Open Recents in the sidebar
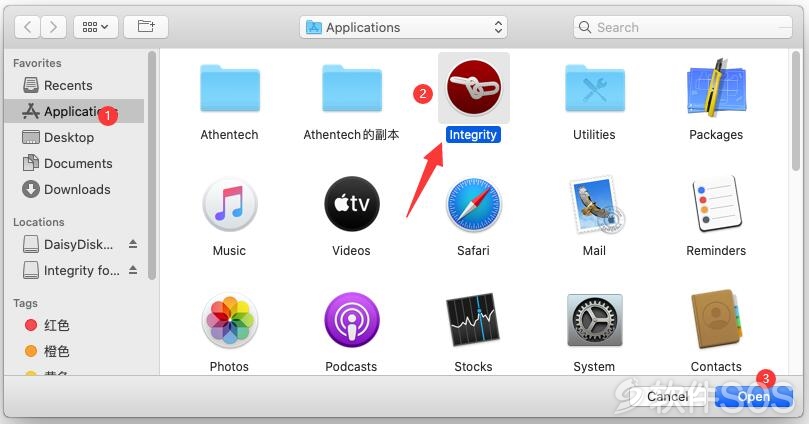809x424 pixels. pyautogui.click(x=76, y=85)
